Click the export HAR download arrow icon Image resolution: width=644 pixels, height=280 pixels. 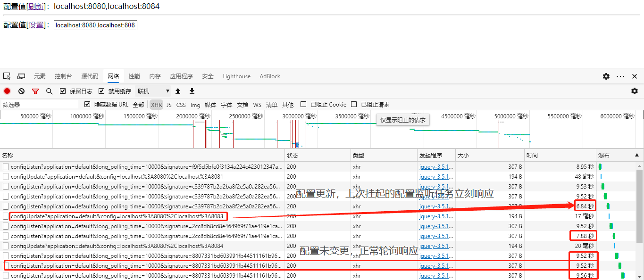click(x=192, y=91)
